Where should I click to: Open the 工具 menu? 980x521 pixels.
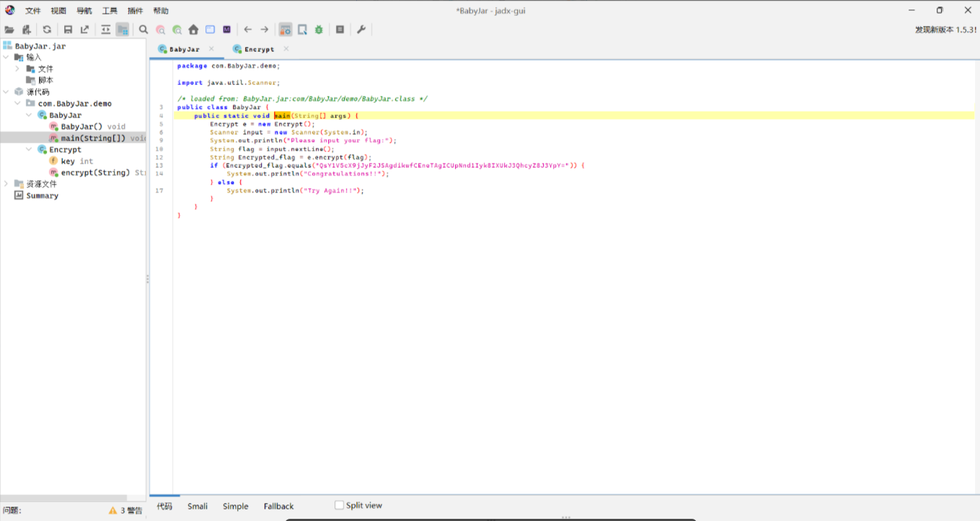click(110, 11)
